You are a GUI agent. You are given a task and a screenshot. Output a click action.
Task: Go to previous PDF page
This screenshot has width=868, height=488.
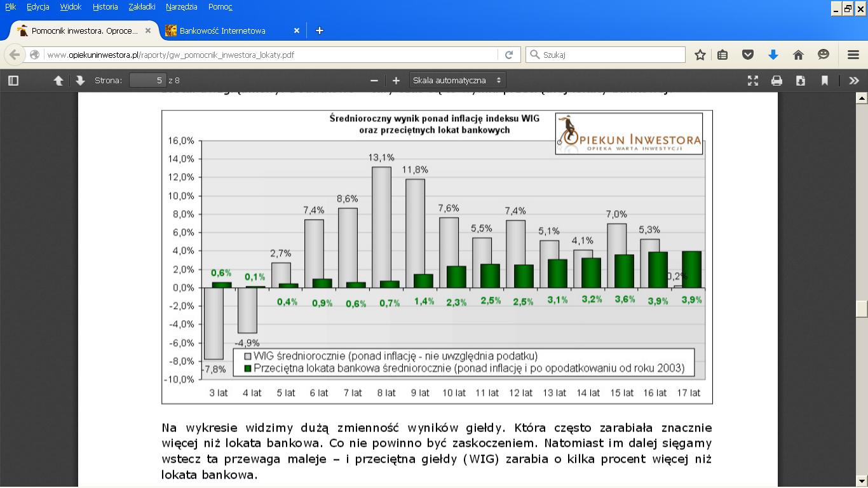coord(58,81)
